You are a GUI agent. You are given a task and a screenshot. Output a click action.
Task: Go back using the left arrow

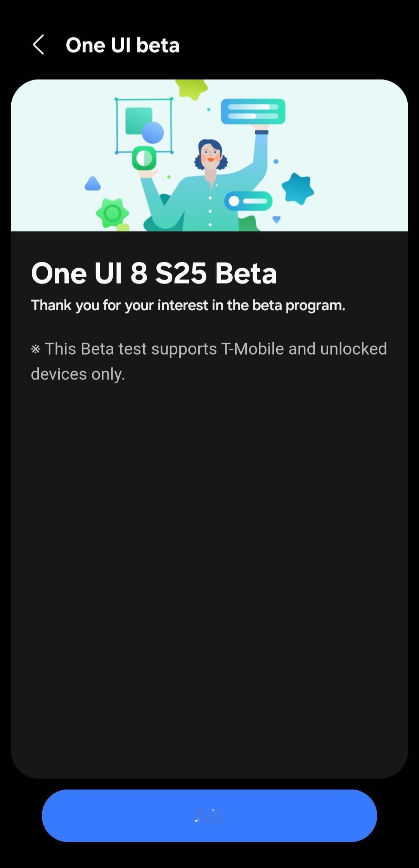coord(38,45)
